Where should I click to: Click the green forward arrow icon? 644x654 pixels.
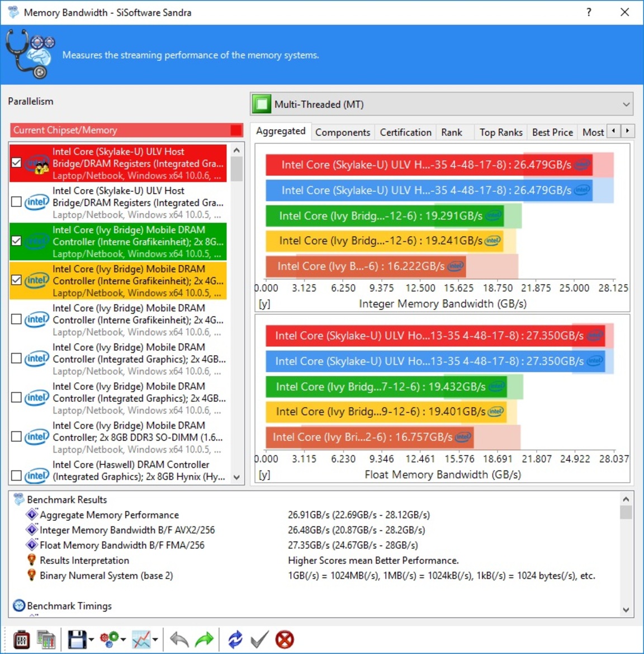tap(204, 639)
